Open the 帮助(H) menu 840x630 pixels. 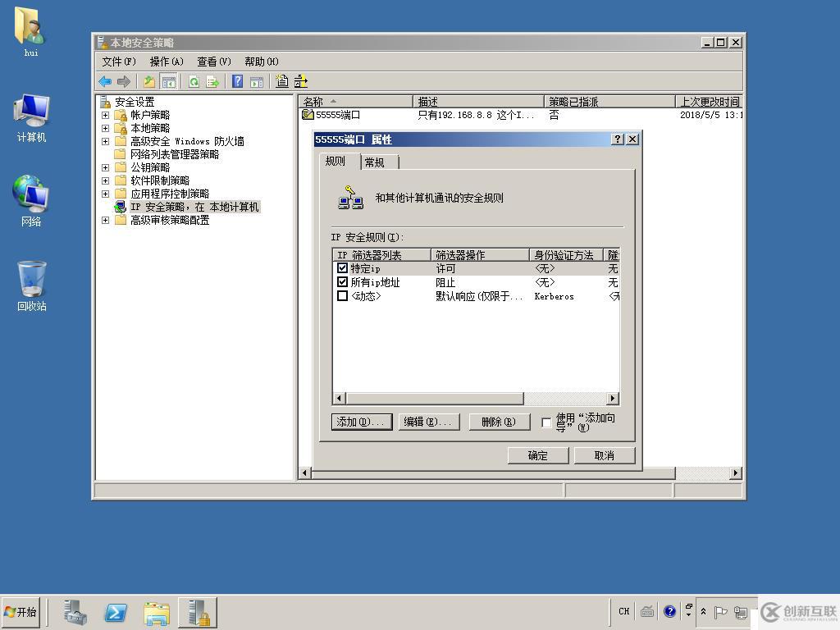click(x=262, y=62)
